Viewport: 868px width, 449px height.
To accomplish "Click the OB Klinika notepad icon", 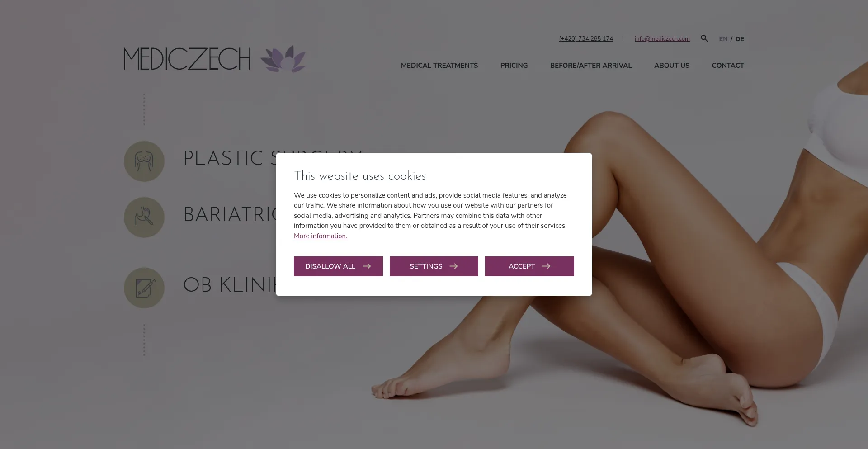I will point(144,288).
